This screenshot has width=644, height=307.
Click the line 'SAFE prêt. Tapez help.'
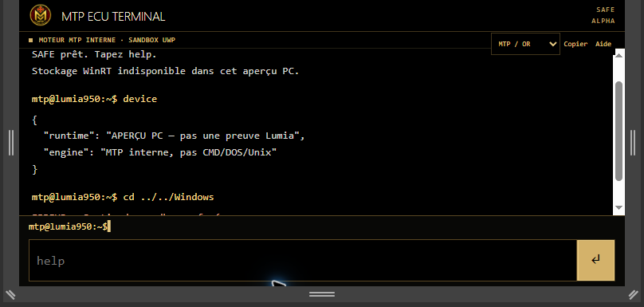pos(94,54)
